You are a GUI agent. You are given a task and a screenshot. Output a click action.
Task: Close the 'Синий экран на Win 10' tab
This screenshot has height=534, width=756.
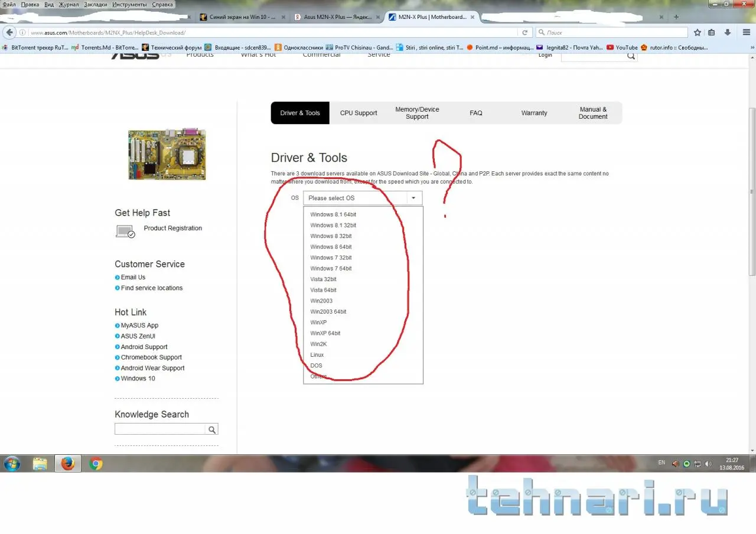(283, 17)
